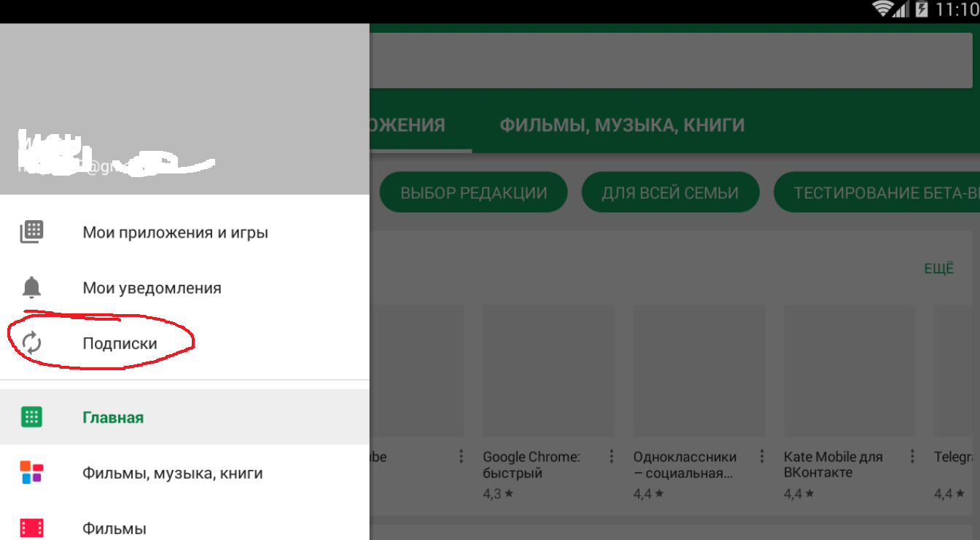The height and width of the screenshot is (540, 980).
Task: Open Фильмы, музыка, книги drawer entry
Action: [x=184, y=472]
